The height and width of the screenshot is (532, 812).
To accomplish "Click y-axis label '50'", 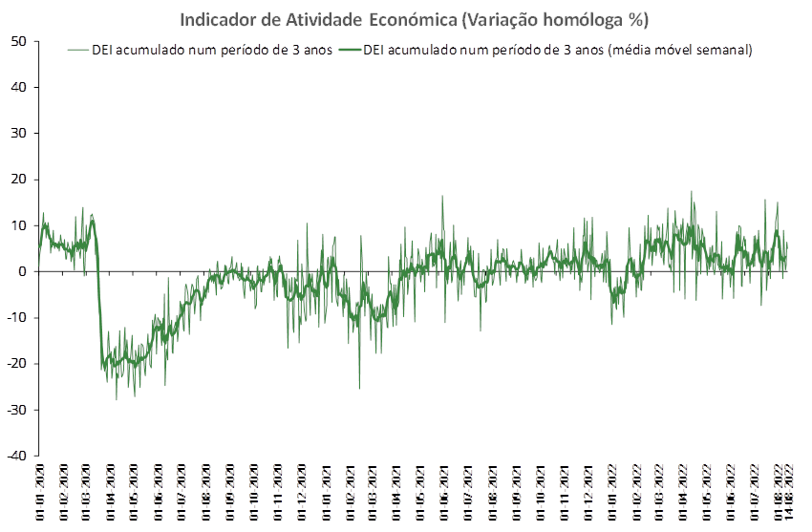I will [19, 41].
